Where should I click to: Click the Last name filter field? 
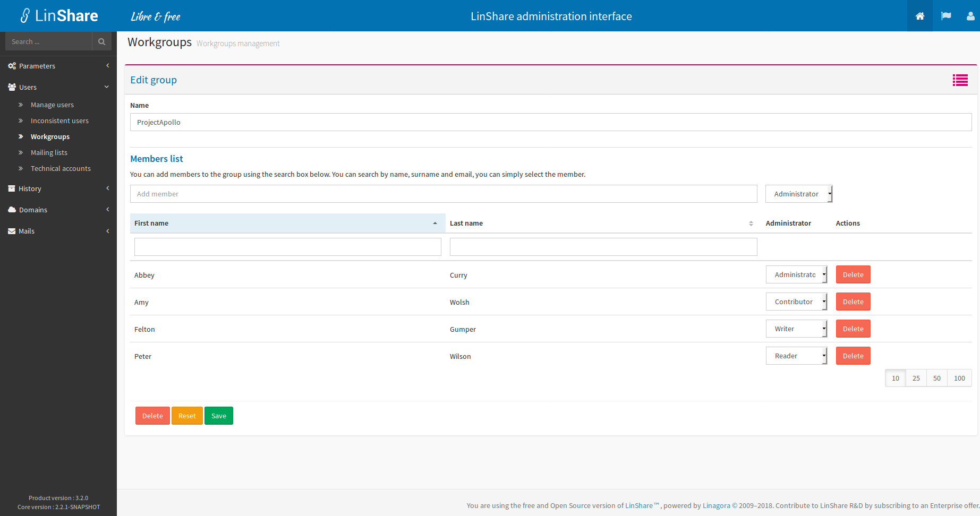603,247
